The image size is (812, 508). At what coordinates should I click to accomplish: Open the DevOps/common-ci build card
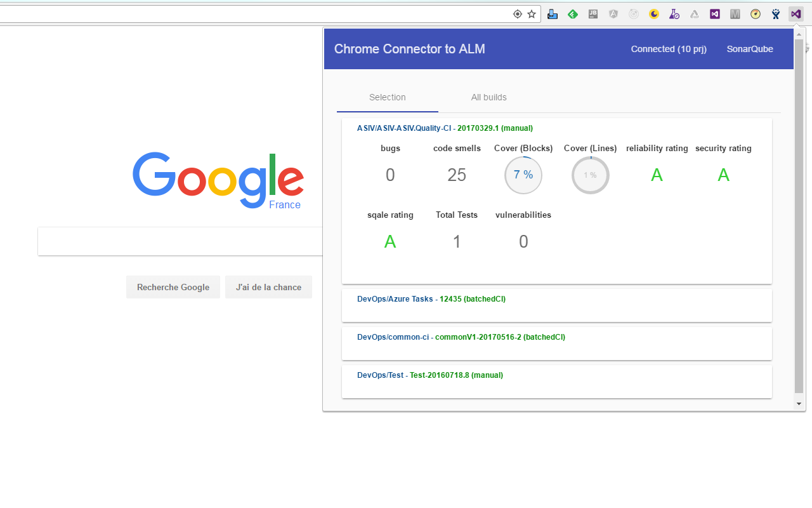557,344
